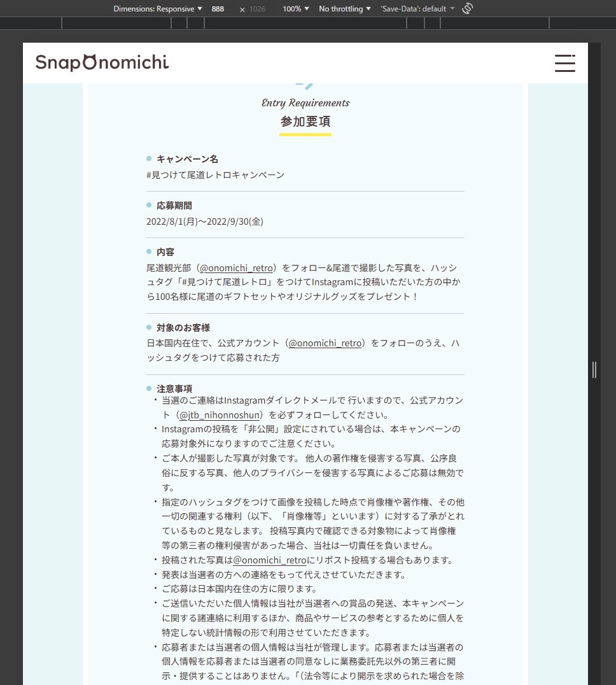616x685 pixels.
Task: Click the 注意事項 label
Action: [x=174, y=389]
